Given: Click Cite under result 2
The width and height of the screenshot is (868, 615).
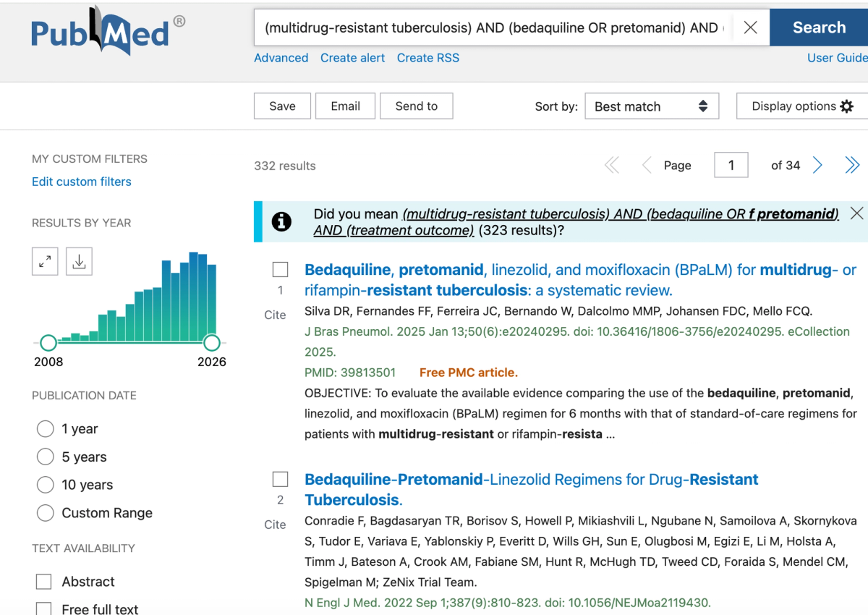Looking at the screenshot, I should tap(275, 525).
